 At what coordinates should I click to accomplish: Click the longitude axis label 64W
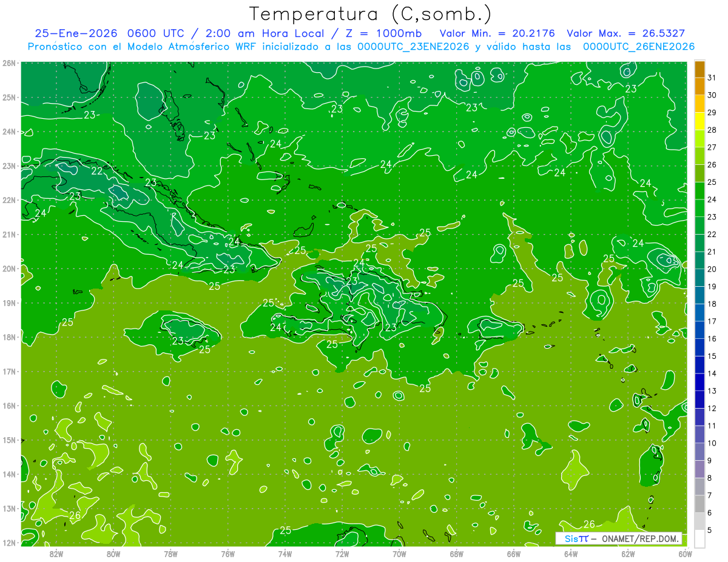tap(571, 554)
